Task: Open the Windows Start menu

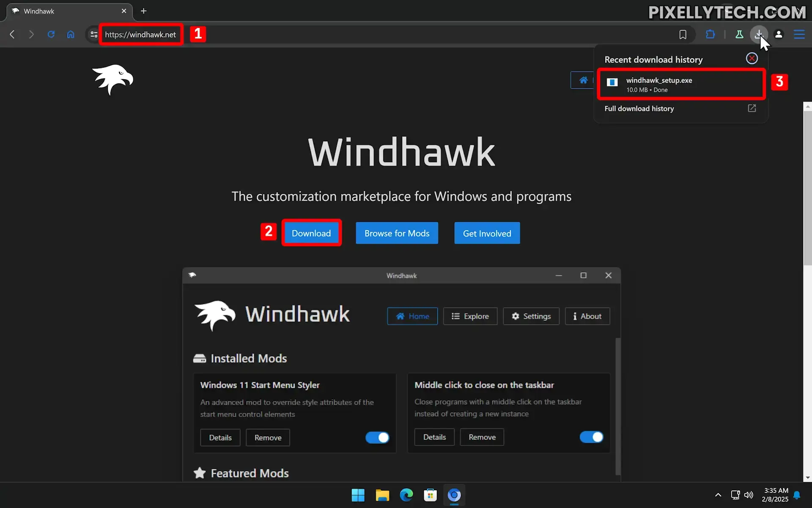Action: (358, 495)
